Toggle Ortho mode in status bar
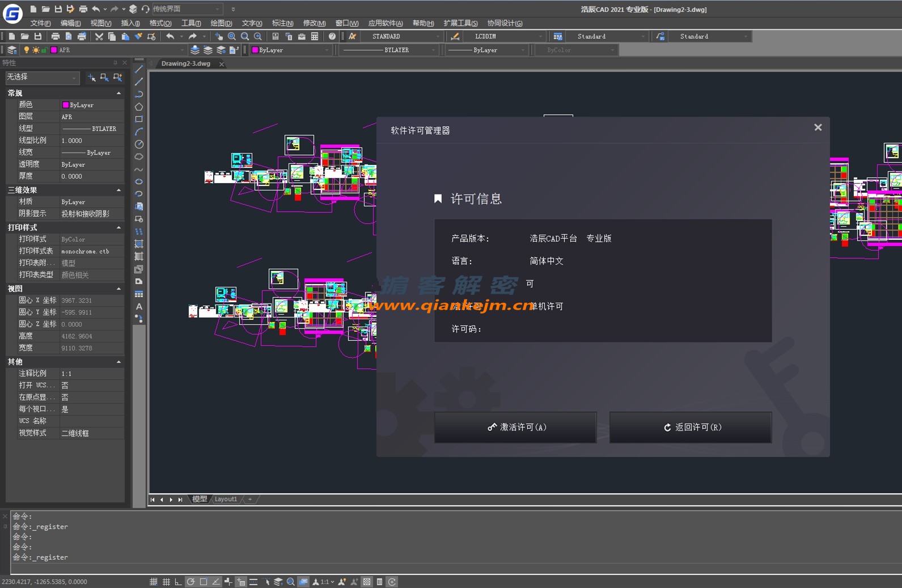The width and height of the screenshot is (902, 588). [x=178, y=582]
